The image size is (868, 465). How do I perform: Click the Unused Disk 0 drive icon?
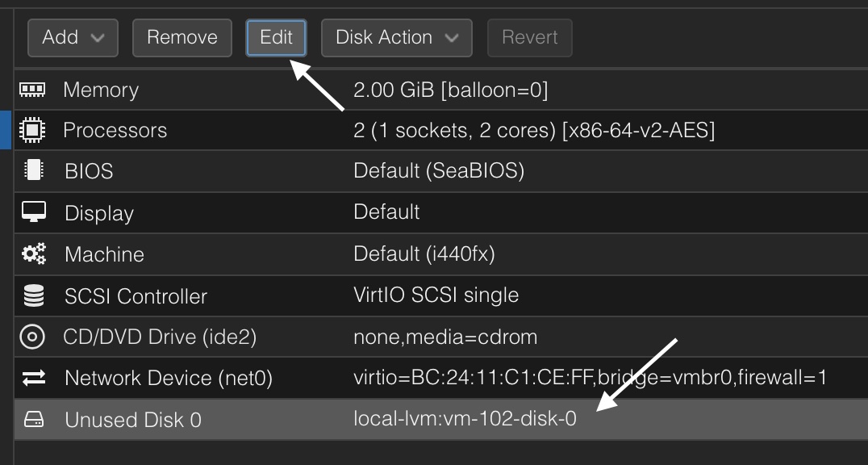click(x=33, y=419)
